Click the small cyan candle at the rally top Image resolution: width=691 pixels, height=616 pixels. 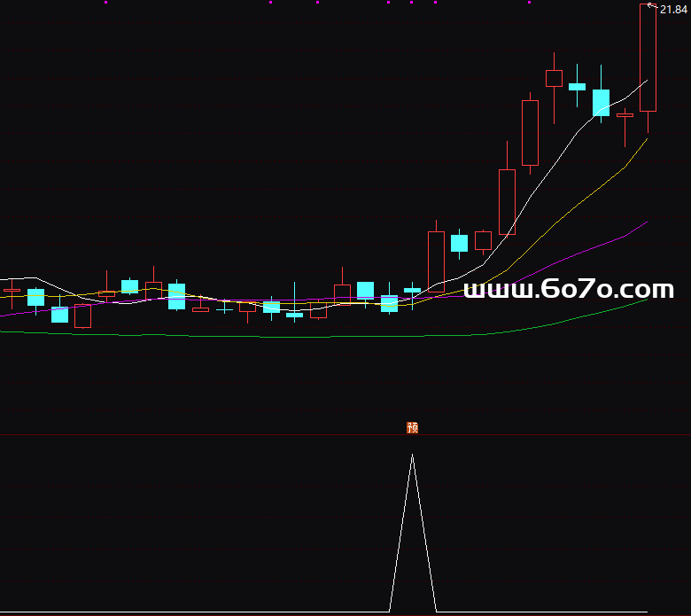577,87
